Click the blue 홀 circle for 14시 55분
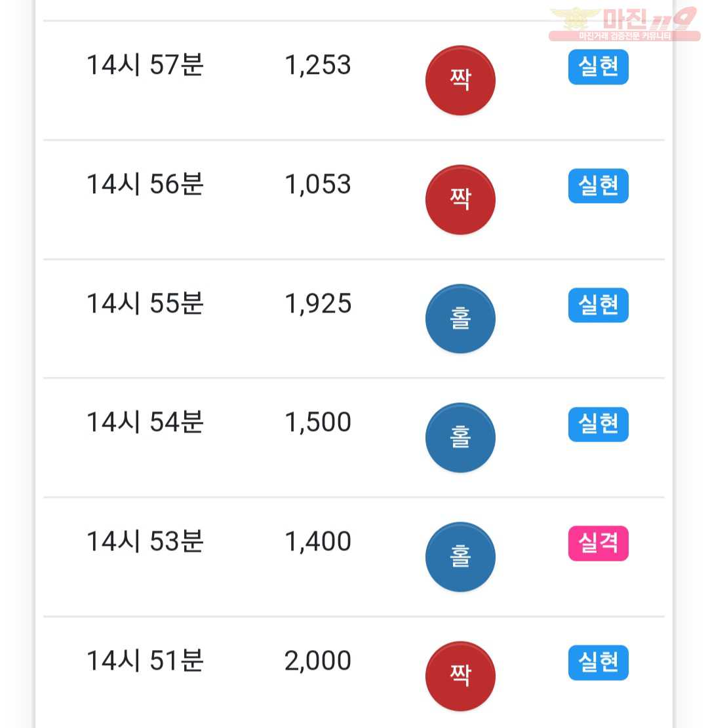Screen dimensions: 708x728 click(460, 318)
